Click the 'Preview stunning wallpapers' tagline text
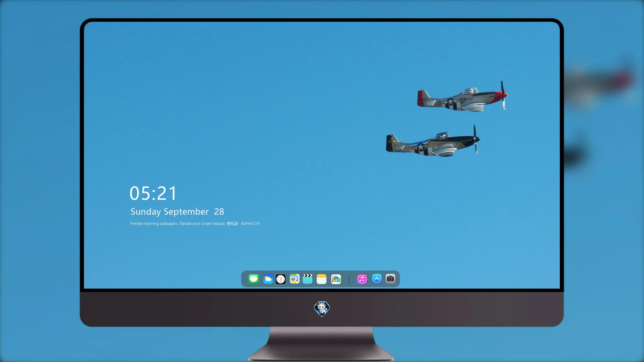 (x=195, y=223)
